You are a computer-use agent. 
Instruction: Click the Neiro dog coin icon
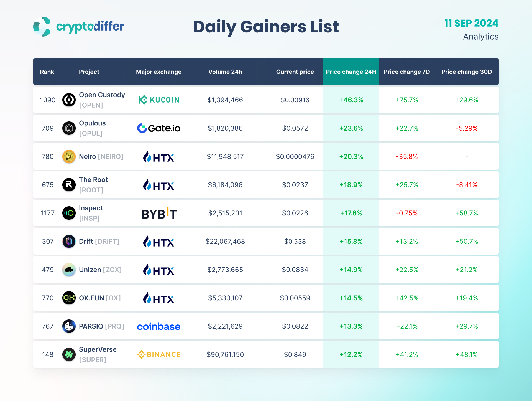[69, 156]
